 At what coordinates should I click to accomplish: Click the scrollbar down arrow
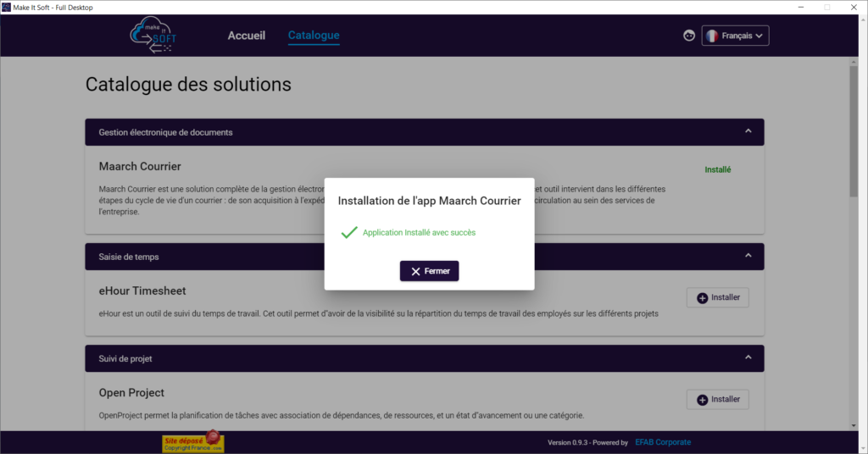click(x=854, y=426)
